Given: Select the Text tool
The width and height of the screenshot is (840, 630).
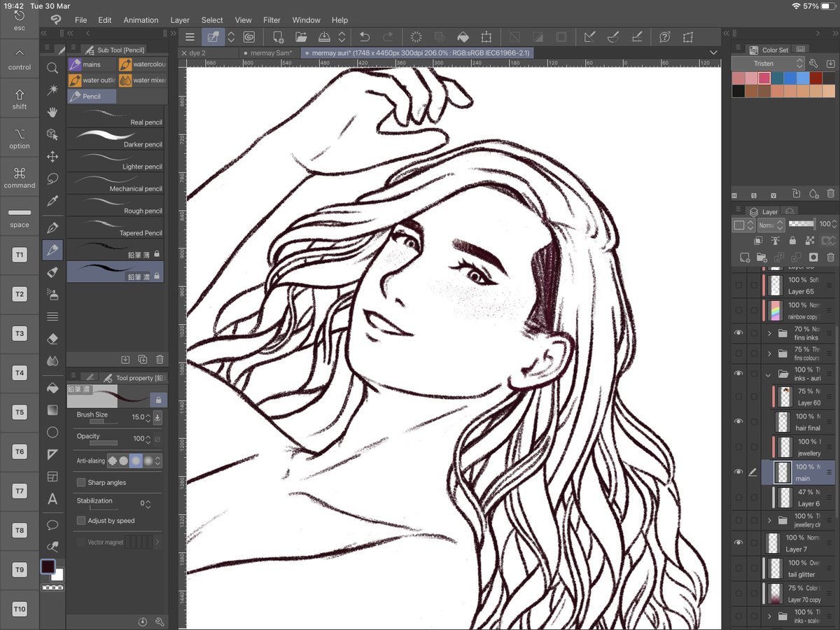Looking at the screenshot, I should click(x=52, y=499).
